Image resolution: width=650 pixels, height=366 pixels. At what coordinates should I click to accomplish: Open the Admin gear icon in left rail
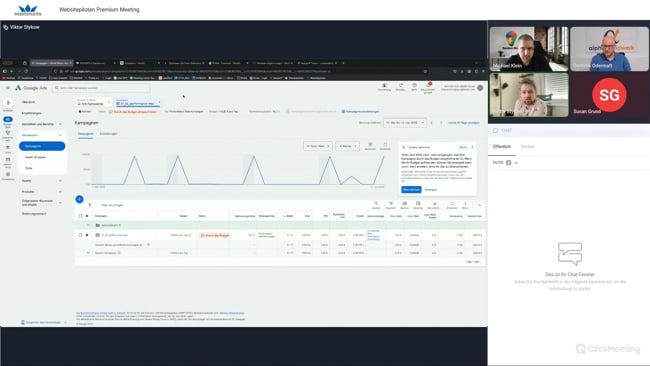(x=8, y=175)
